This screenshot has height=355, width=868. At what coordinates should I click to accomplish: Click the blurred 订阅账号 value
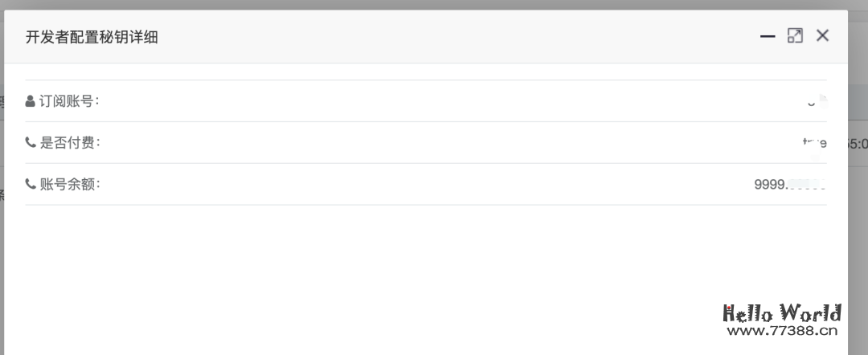pos(816,102)
